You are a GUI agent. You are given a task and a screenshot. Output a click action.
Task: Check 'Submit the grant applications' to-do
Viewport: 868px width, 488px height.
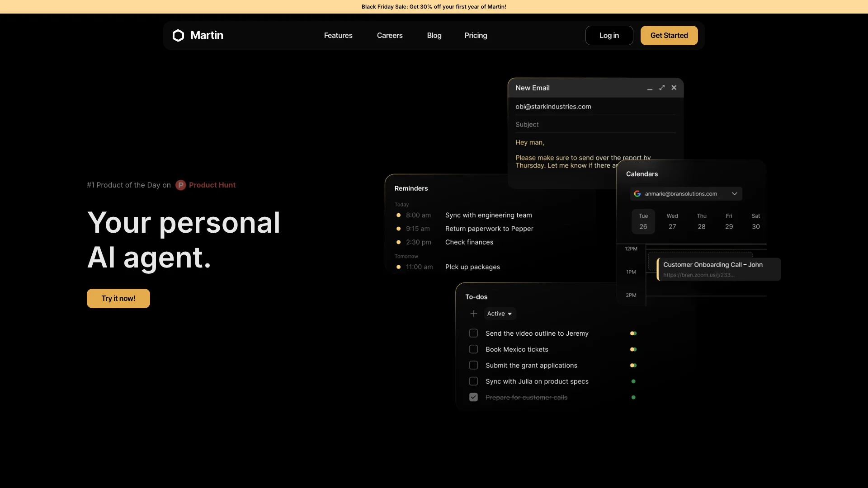473,365
